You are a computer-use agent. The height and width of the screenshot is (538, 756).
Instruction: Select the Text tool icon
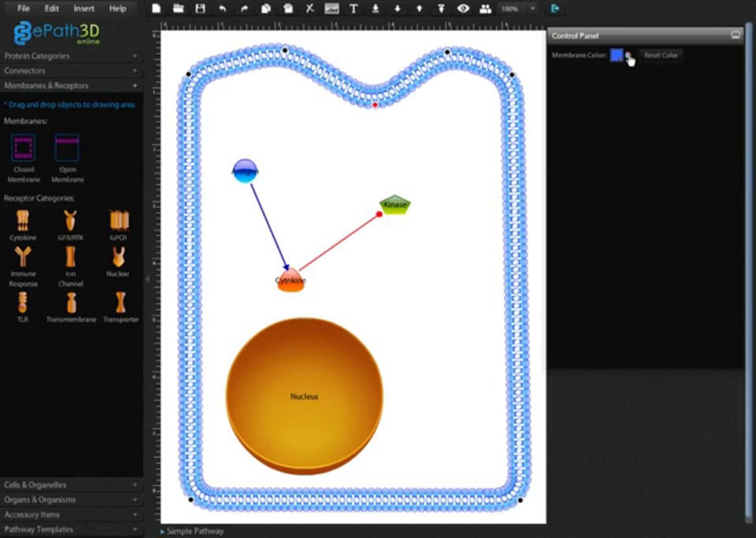point(353,8)
